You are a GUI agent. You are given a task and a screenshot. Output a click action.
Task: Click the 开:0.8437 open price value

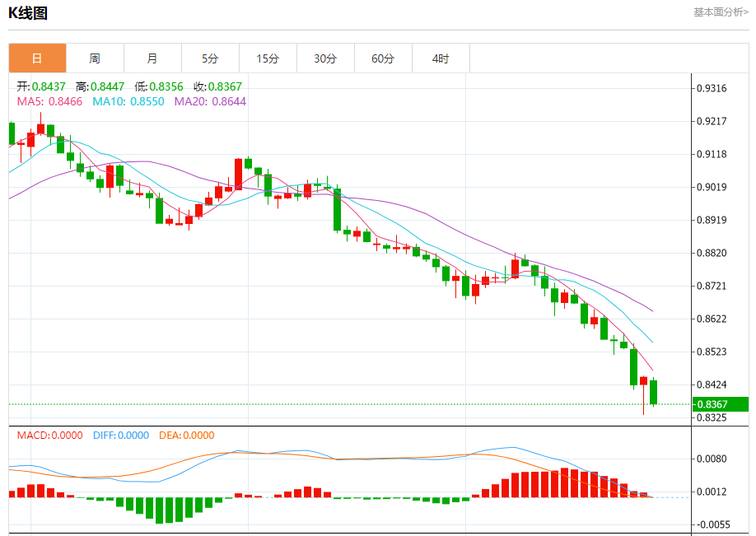coord(41,86)
